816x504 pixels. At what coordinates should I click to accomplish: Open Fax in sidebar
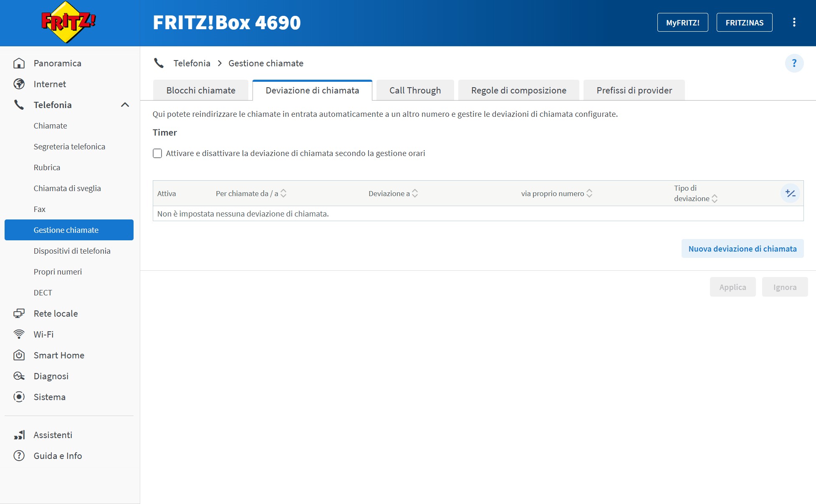39,209
